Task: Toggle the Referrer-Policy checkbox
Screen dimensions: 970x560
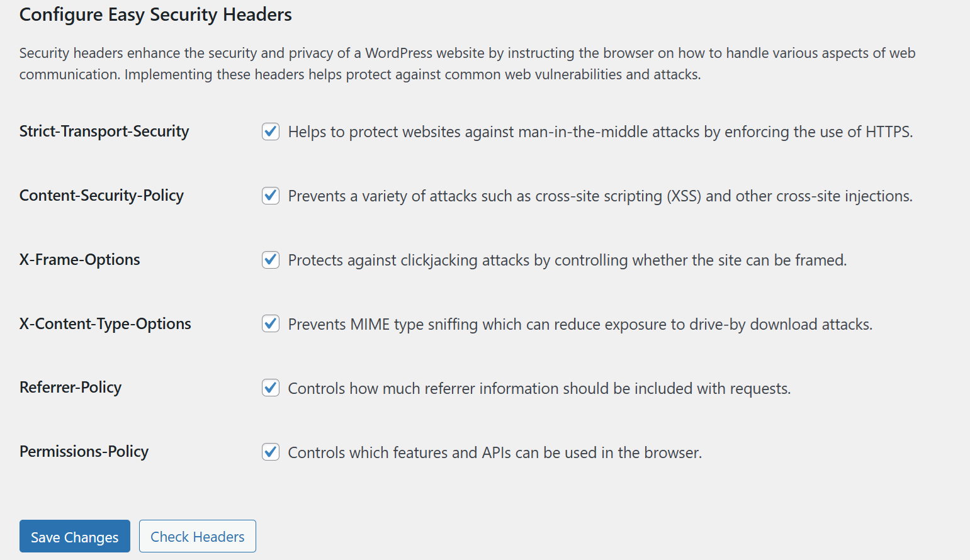Action: pyautogui.click(x=271, y=388)
